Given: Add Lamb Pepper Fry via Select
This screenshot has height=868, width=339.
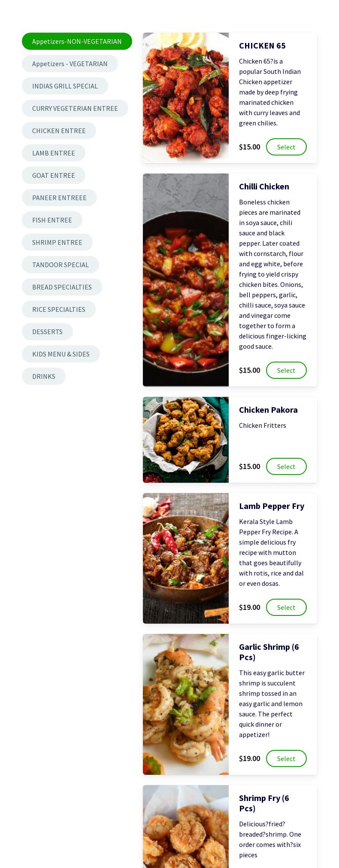Looking at the screenshot, I should (286, 607).
